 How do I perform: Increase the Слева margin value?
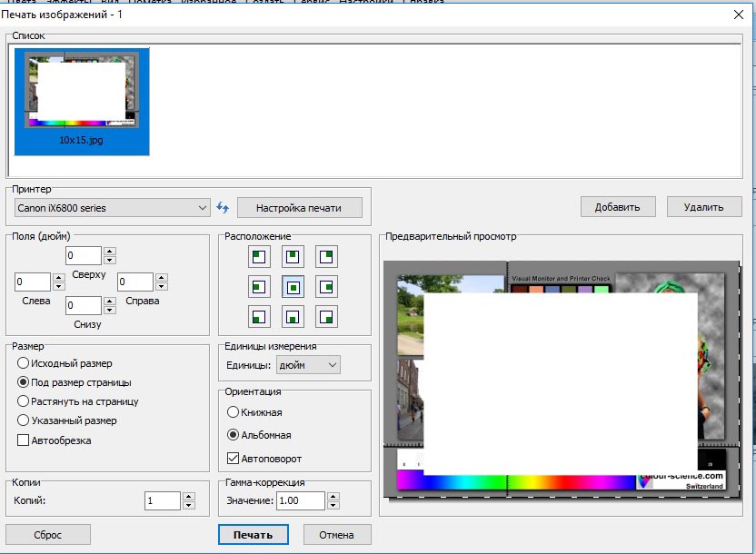pos(59,278)
